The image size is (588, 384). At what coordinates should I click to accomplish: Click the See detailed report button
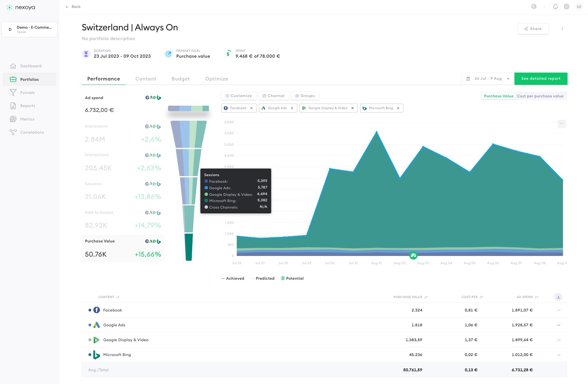coord(541,78)
